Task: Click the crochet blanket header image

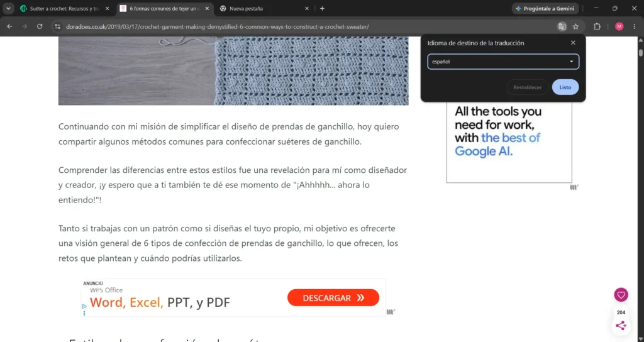Action: [233, 70]
